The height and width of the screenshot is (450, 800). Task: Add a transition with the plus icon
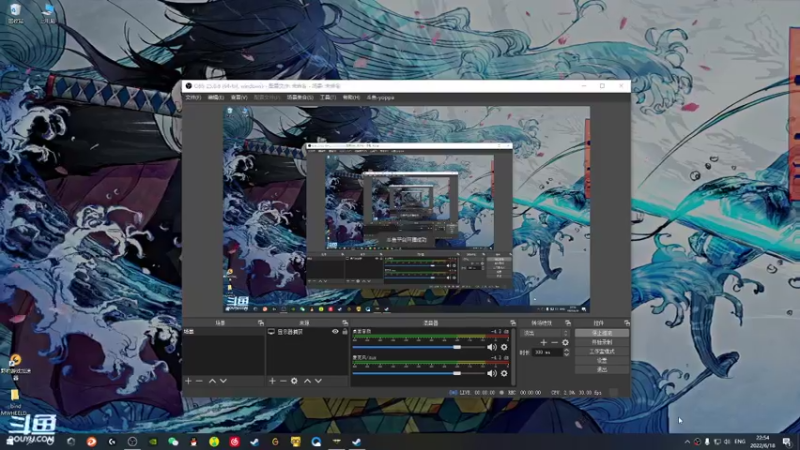click(543, 342)
